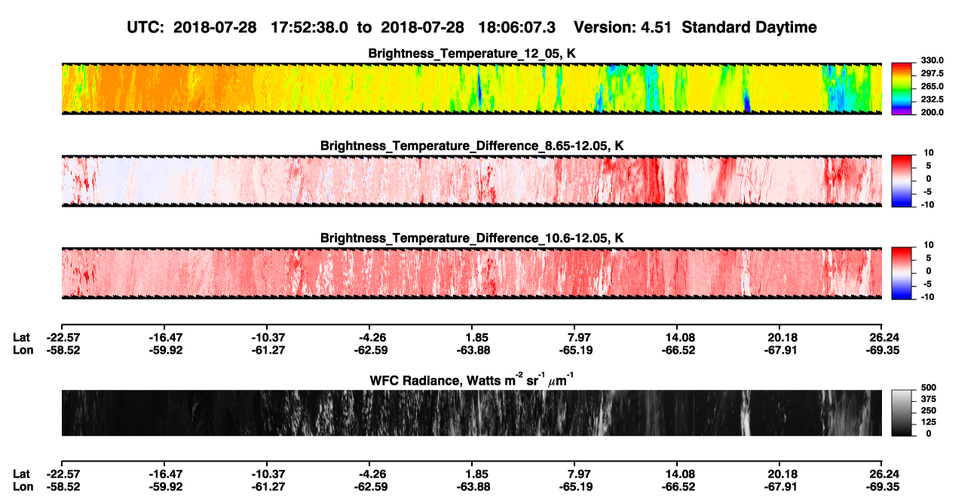This screenshot has width=980, height=503.
Task: Click latitude "20.18" beneath the WFC image
Action: [x=782, y=474]
